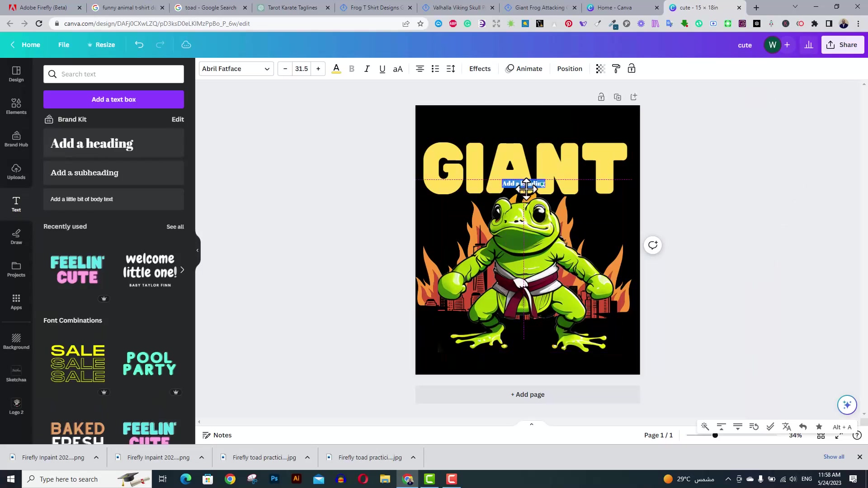Change text alignment

[x=420, y=69]
